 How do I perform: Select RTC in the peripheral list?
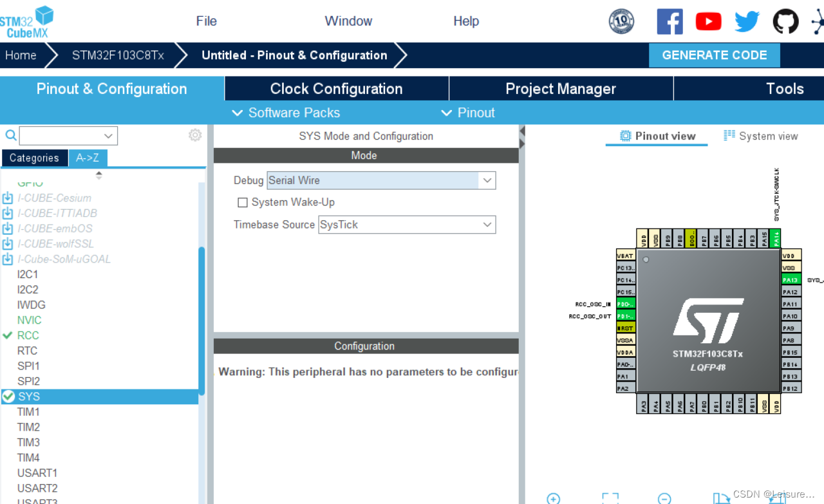pyautogui.click(x=28, y=351)
